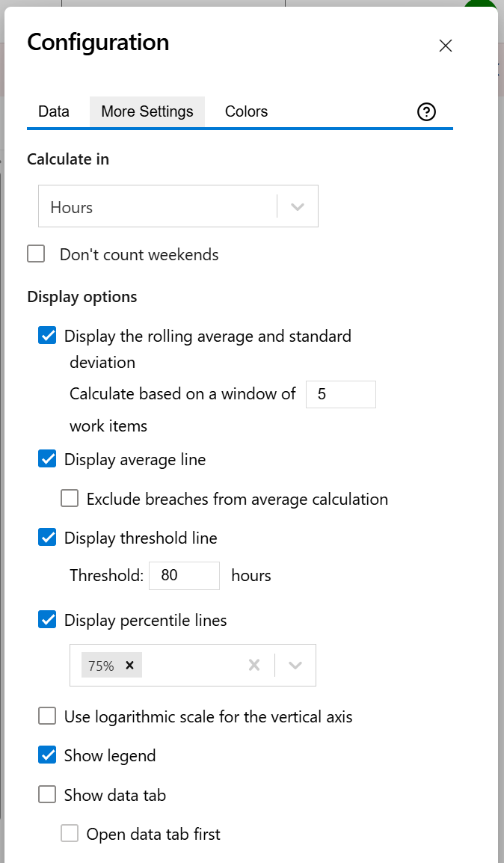The image size is (504, 863).
Task: Open the Calculate in units dropdown
Action: point(298,206)
